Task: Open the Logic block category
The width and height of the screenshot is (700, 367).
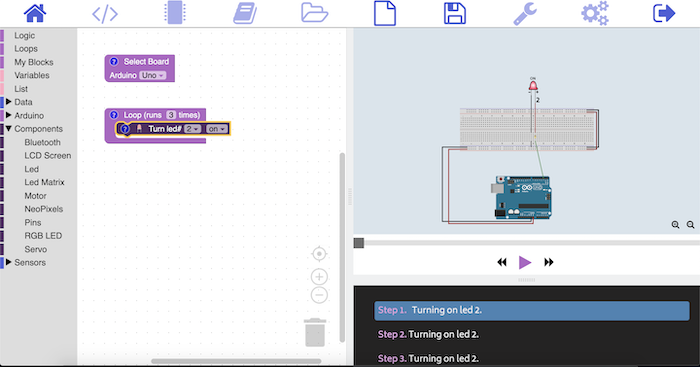Action: [25, 35]
